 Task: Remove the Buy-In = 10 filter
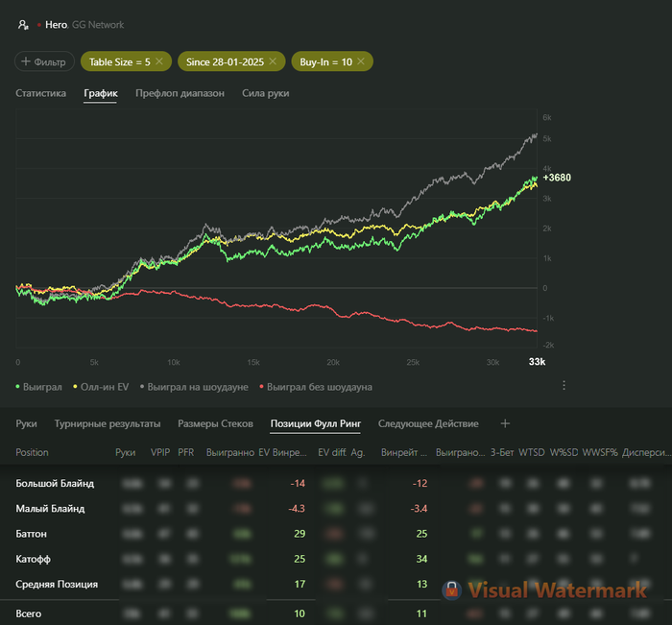(x=361, y=61)
